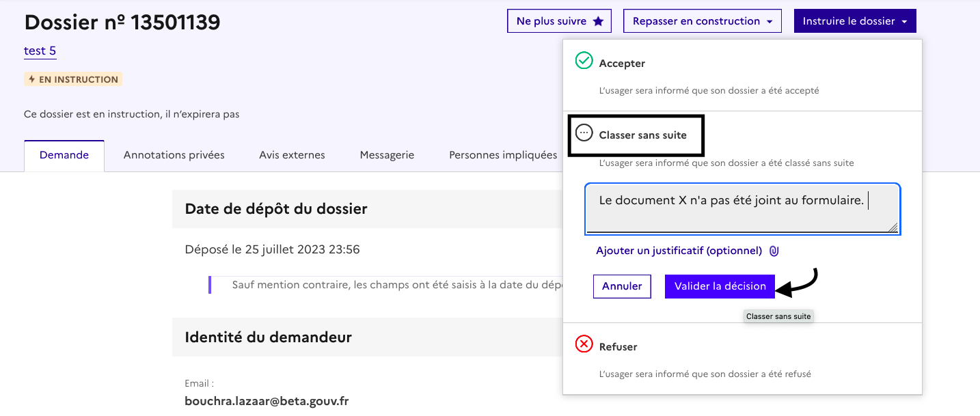Click the lightning icon in En instruction badge
The width and height of the screenshot is (980, 416).
coord(31,79)
